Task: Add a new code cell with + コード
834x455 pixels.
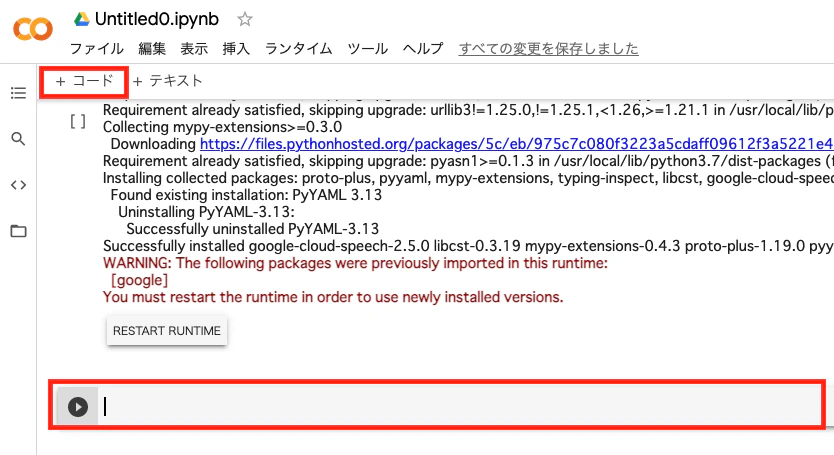Action: [85, 81]
